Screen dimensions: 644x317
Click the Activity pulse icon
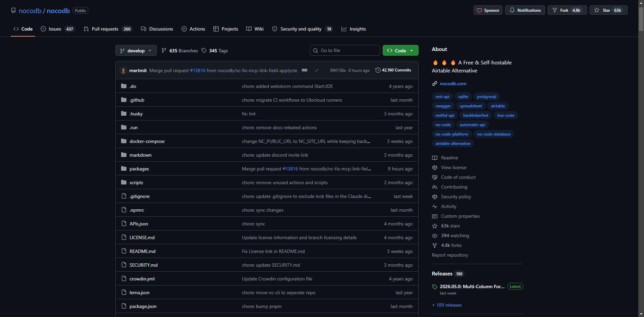[435, 206]
